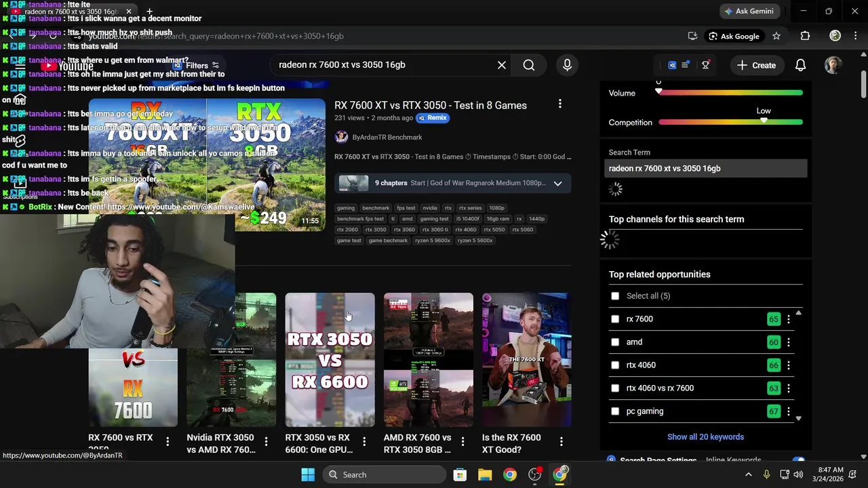This screenshot has width=868, height=488.
Task: Show hidden system tray icons
Action: 748,474
